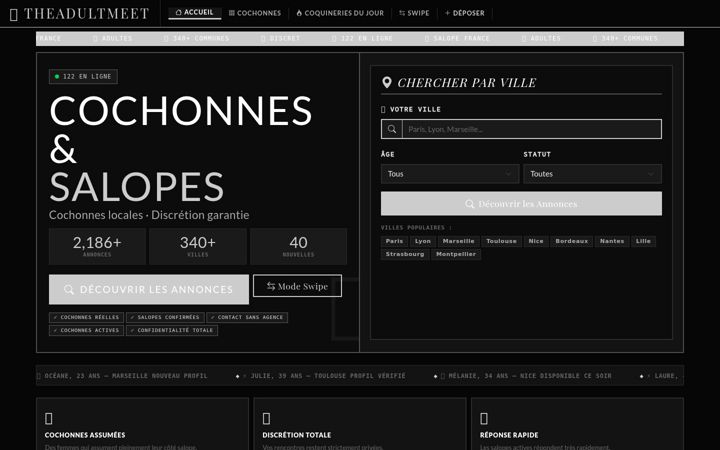Click the Salopes confirmées badge
The image size is (720, 450).
click(165, 317)
